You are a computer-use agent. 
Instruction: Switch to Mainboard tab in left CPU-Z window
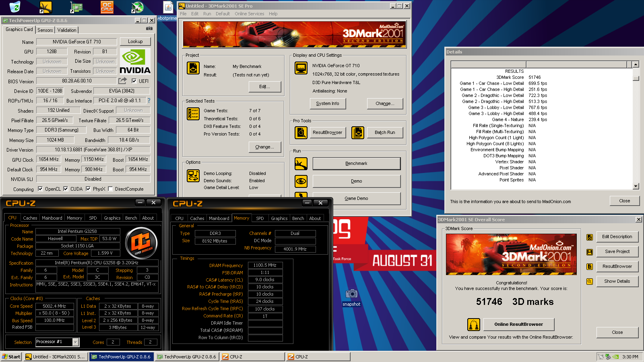pyautogui.click(x=52, y=218)
